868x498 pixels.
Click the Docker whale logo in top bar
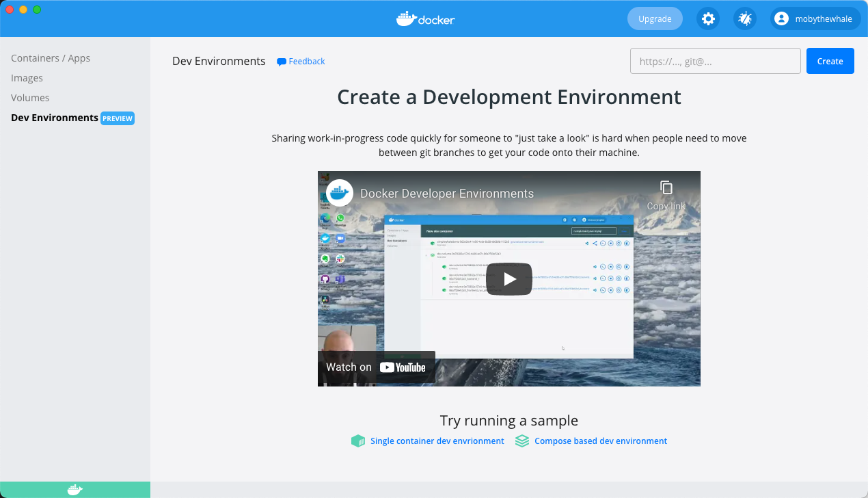pos(425,18)
